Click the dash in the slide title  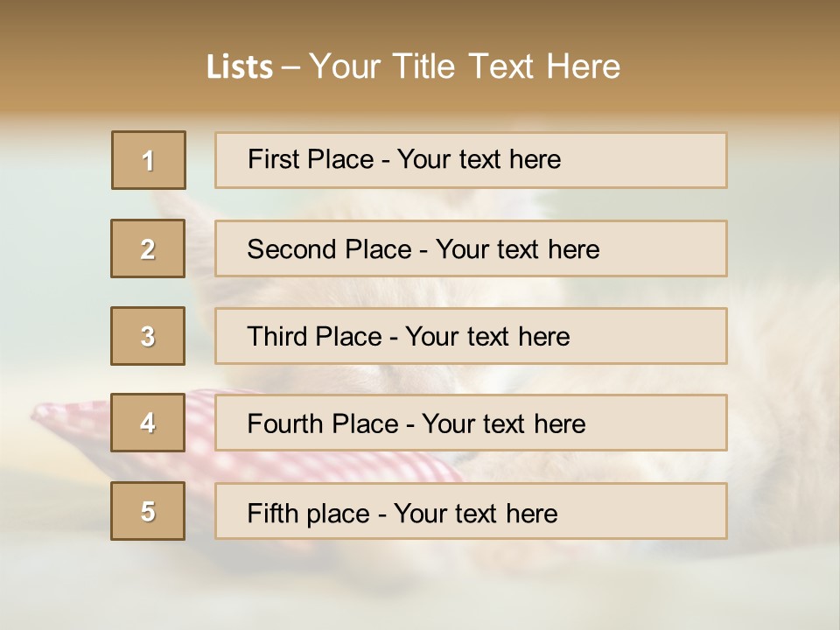291,67
